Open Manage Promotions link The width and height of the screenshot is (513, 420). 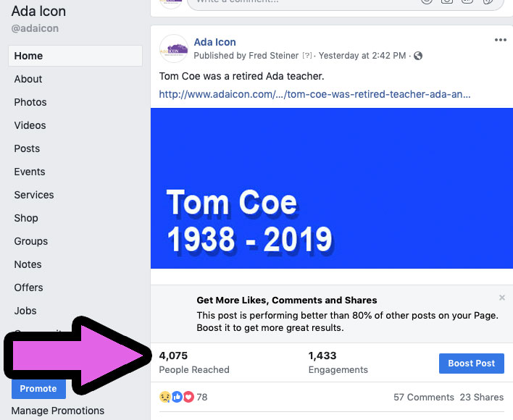pyautogui.click(x=58, y=411)
